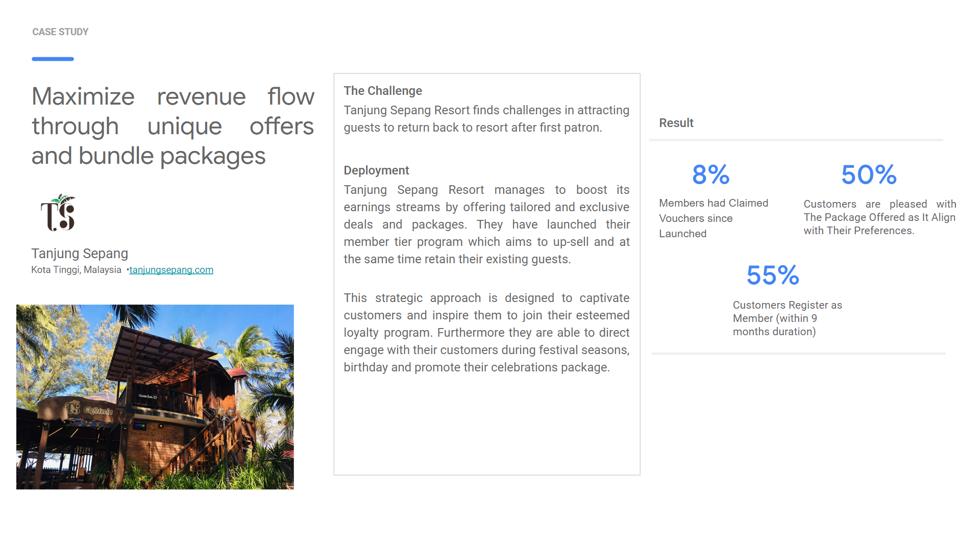
Task: Click the Tanjung Sepang company name
Action: (80, 254)
